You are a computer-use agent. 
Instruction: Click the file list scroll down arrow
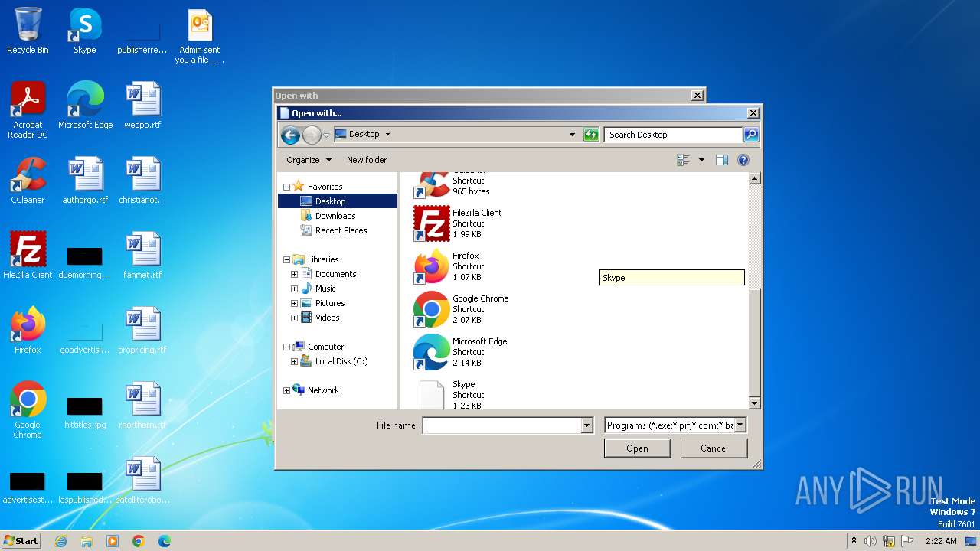click(x=754, y=403)
